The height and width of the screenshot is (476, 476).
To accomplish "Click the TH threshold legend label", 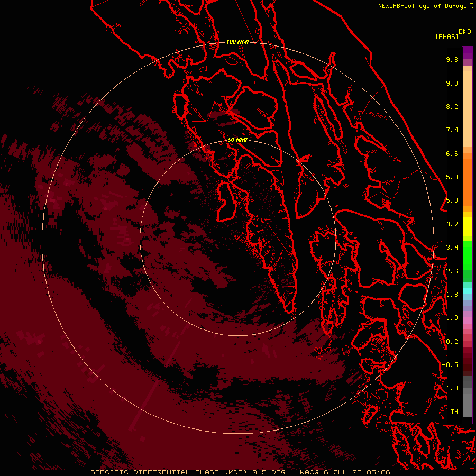I will click(454, 412).
